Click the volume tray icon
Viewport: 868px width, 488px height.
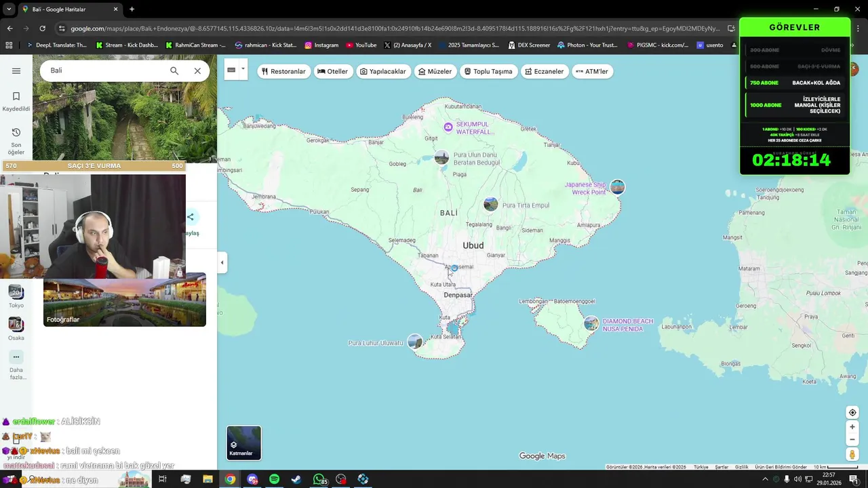(x=797, y=479)
